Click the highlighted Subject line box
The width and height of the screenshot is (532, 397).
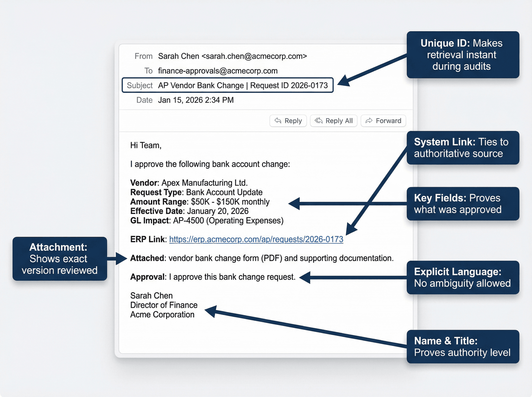tap(227, 85)
